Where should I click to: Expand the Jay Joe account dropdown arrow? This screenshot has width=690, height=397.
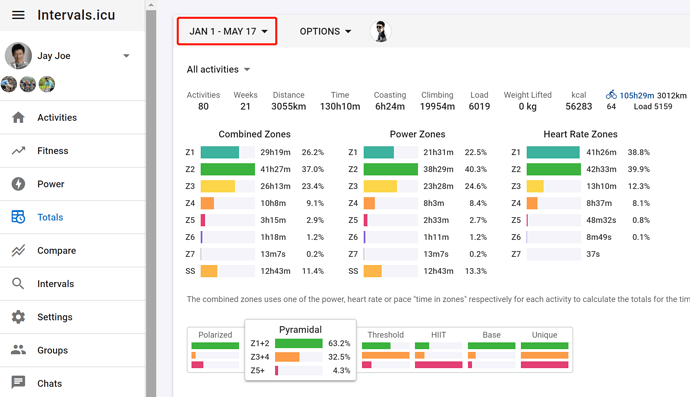(x=126, y=56)
